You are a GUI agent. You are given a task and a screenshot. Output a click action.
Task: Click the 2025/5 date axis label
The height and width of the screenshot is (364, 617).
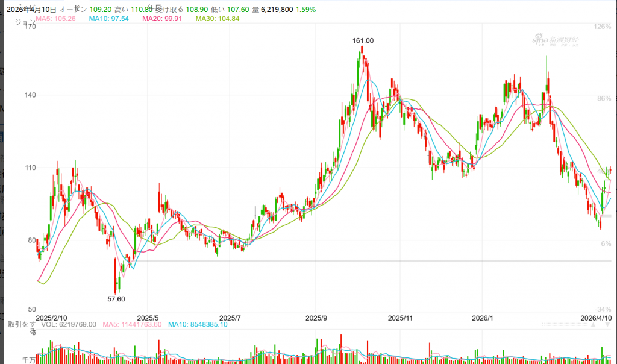coord(148,317)
